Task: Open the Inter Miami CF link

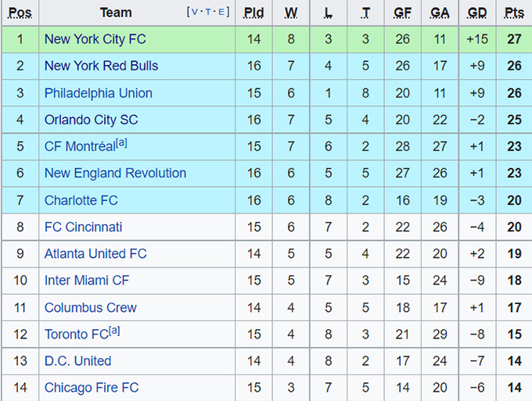Action: point(87,281)
